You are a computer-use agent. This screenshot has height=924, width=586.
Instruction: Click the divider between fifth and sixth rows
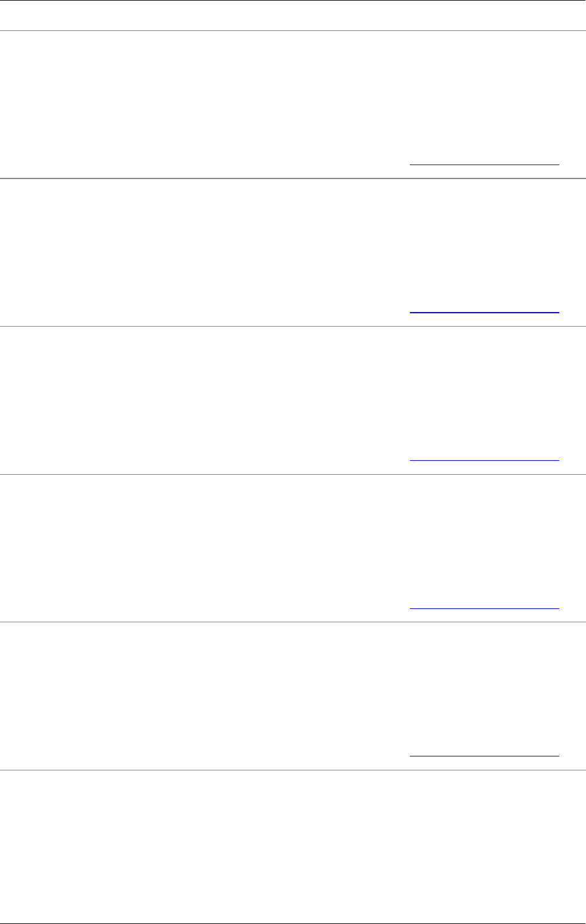(293, 770)
